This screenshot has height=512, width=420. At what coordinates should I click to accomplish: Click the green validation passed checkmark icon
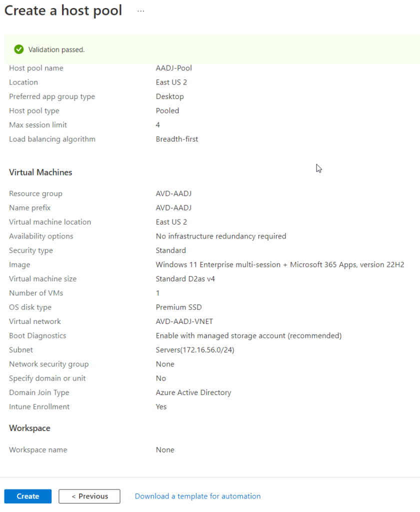coord(19,49)
